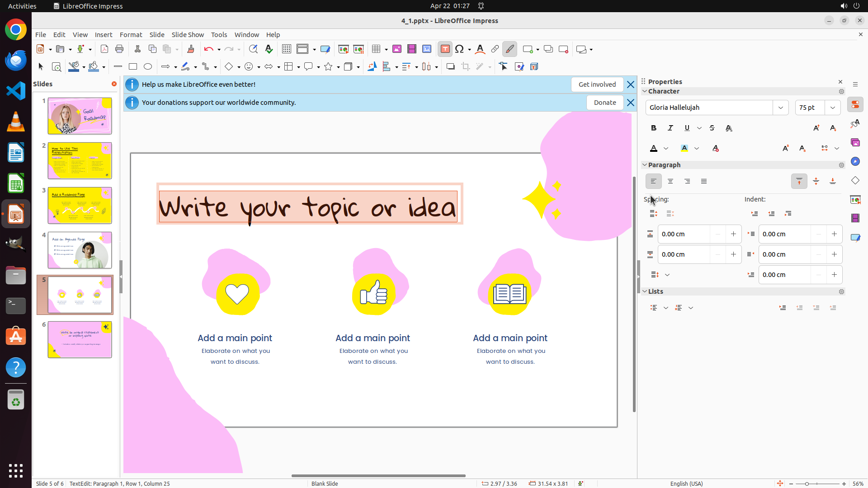Screen dimensions: 868x488
Task: Select slide 3 thumbnail in Slides panel
Action: 80,206
